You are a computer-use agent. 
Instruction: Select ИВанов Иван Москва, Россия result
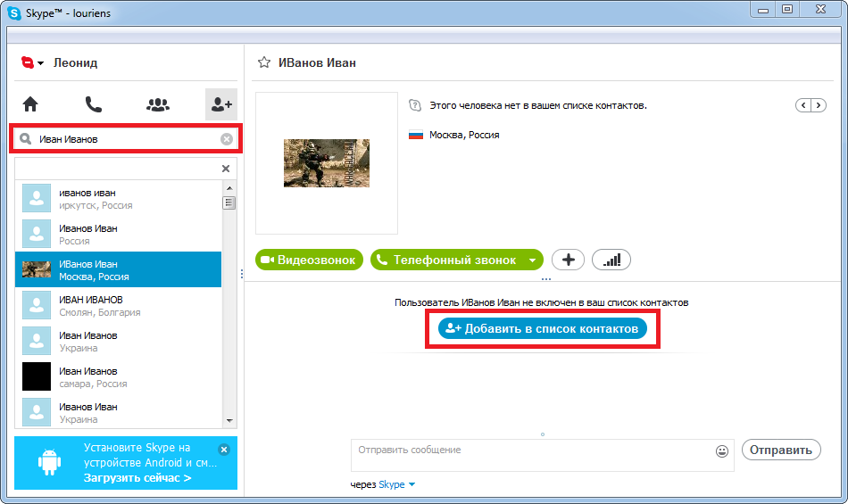tap(118, 269)
